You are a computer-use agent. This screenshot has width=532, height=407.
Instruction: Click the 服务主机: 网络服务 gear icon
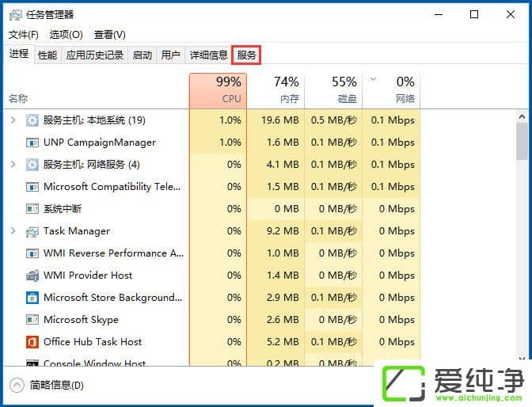(x=32, y=165)
